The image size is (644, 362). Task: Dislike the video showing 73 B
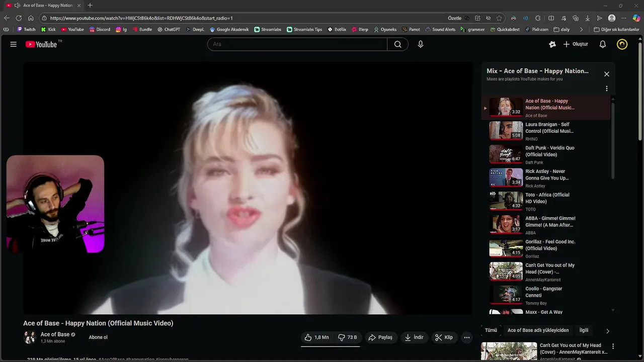(x=347, y=337)
